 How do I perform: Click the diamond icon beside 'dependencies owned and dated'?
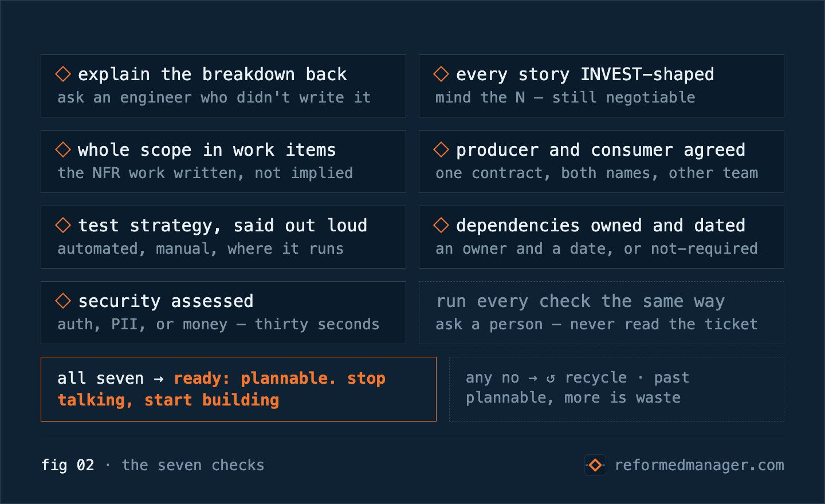pyautogui.click(x=441, y=225)
